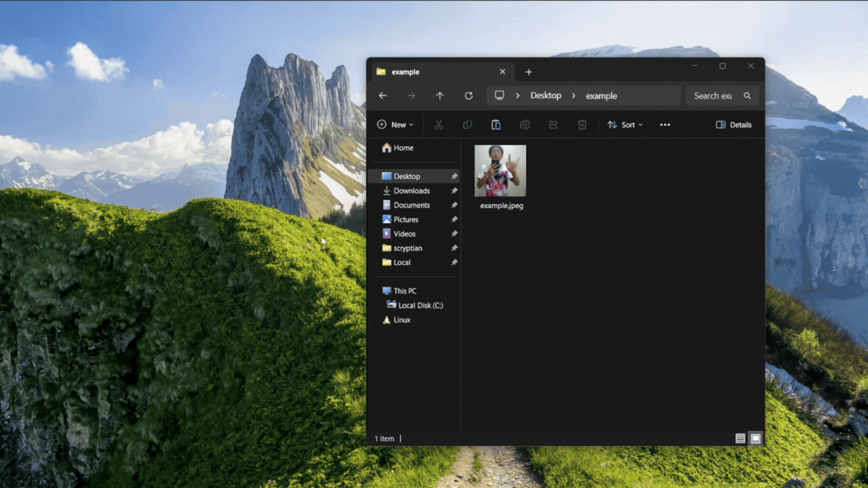Screen dimensions: 868x488
Task: Open the Sort dropdown menu
Action: [625, 125]
